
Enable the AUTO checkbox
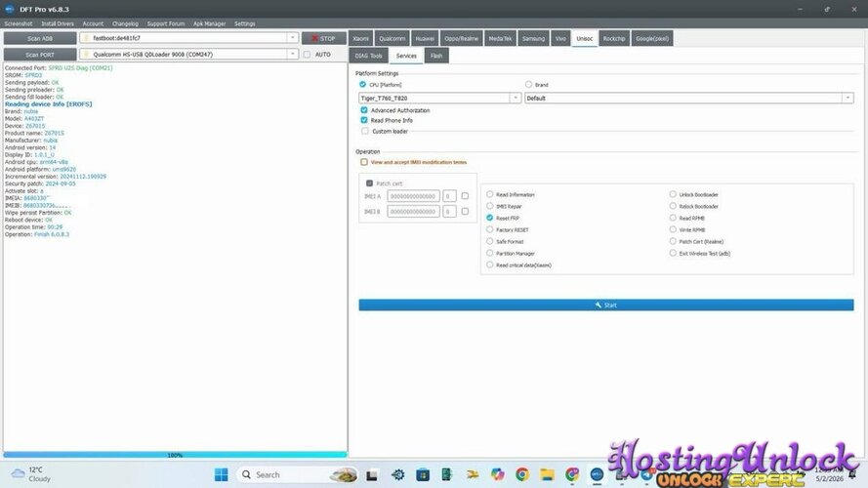(x=308, y=55)
